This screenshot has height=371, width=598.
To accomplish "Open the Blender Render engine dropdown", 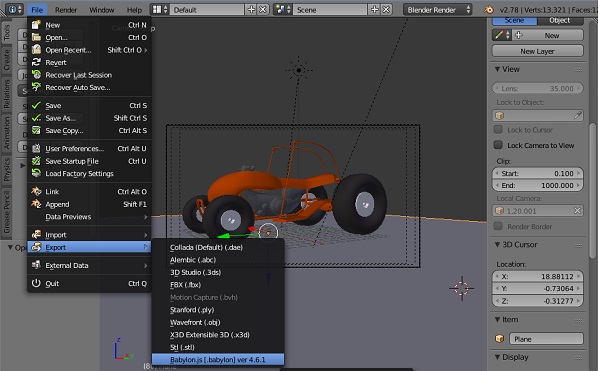I will pyautogui.click(x=437, y=10).
